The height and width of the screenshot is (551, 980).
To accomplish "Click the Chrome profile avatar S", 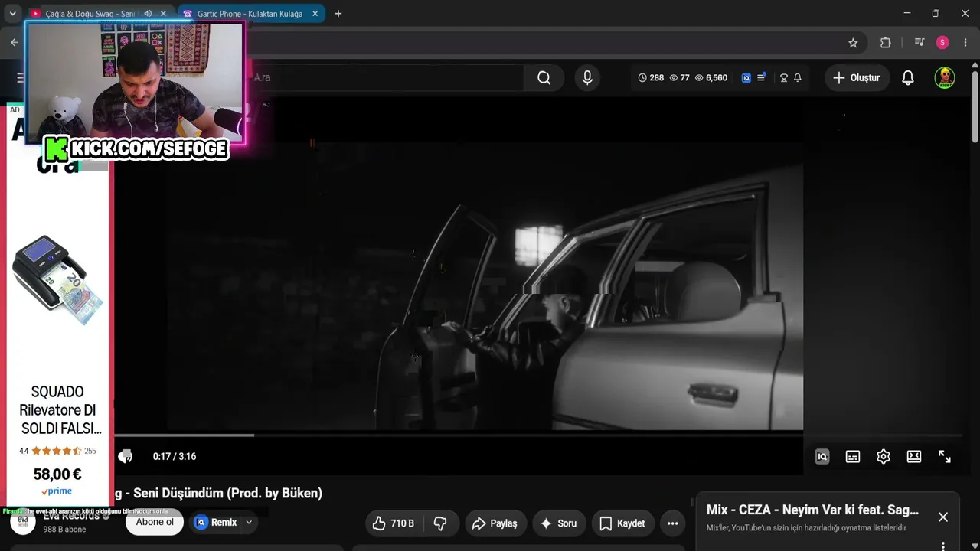I will pos(942,43).
